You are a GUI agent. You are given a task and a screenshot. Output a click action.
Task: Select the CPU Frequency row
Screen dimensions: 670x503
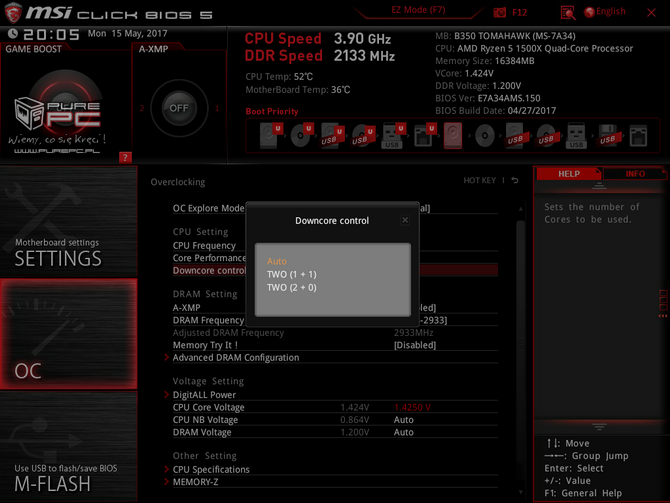coord(335,245)
